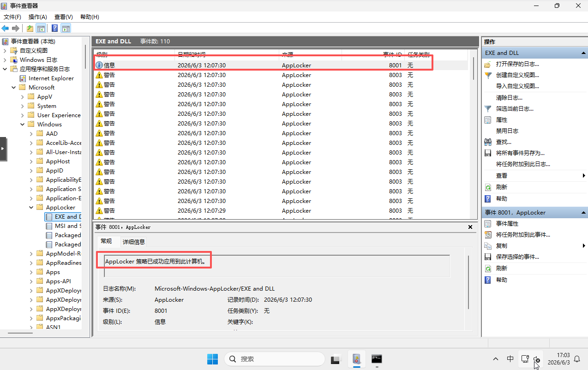
Task: Open the 文件(F) menu
Action: (12, 17)
